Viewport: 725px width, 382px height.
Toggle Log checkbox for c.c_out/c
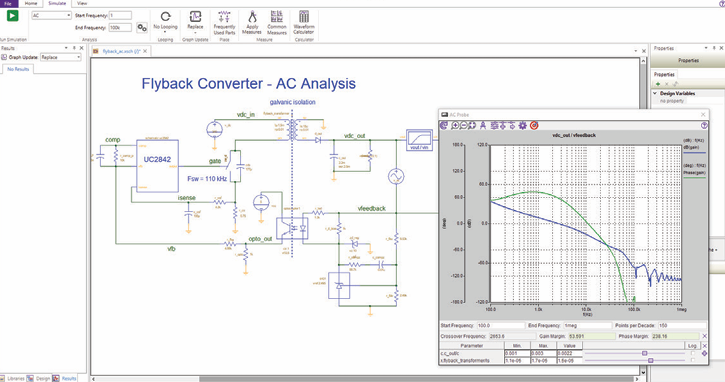[x=693, y=353]
